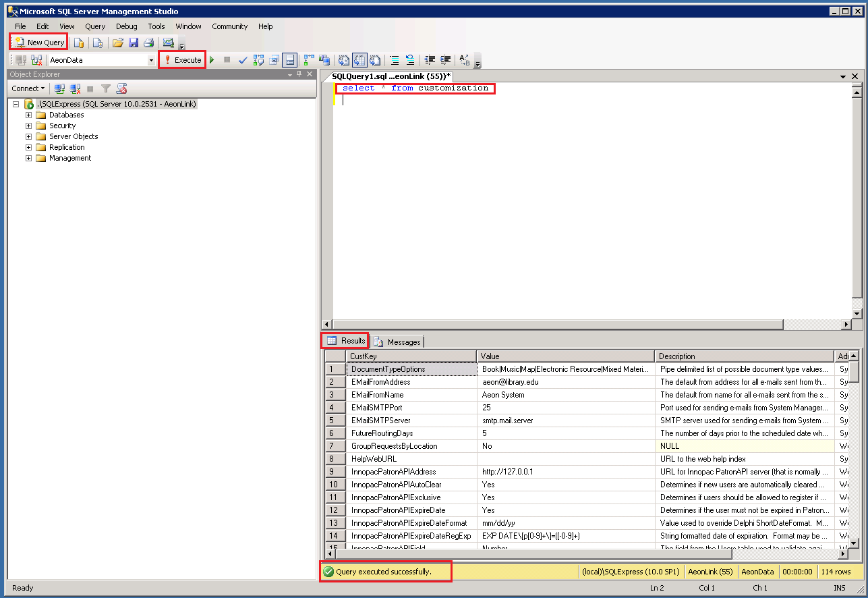Click the Execute button
This screenshot has height=598, width=868.
[182, 60]
